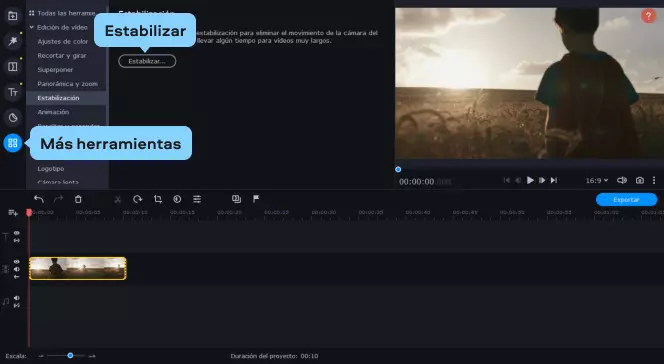Hide the title track using eye icon

(17, 233)
